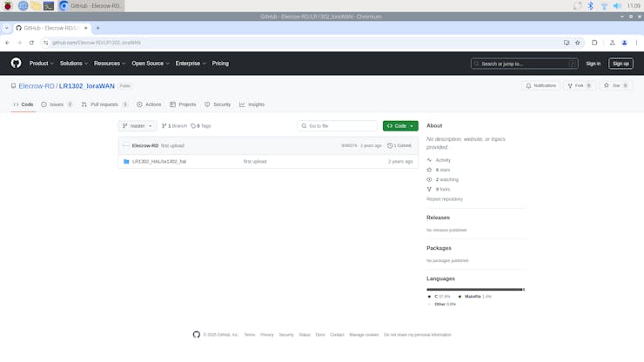Viewport: 644px width, 362px height.
Task: Open the green Code dropdown button
Action: (x=400, y=125)
